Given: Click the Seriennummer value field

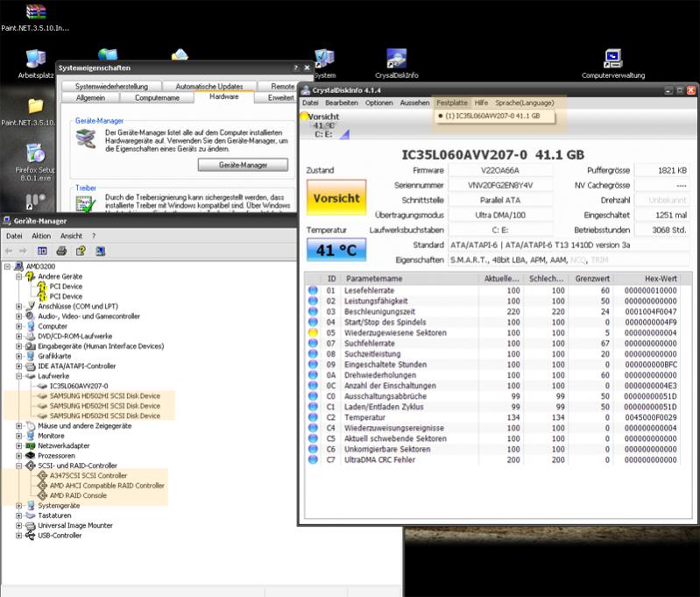Looking at the screenshot, I should pyautogui.click(x=500, y=185).
